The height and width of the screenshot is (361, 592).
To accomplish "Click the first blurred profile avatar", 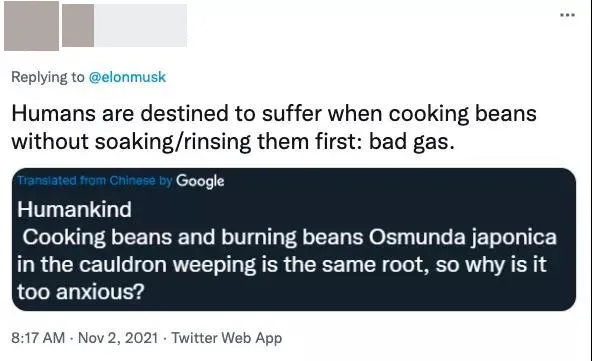I will tap(31, 26).
